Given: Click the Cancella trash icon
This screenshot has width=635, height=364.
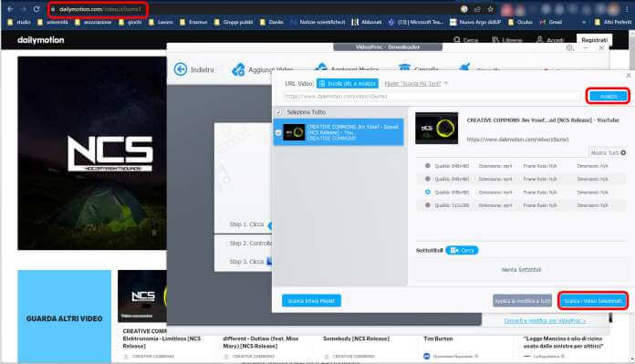Looking at the screenshot, I should point(404,68).
